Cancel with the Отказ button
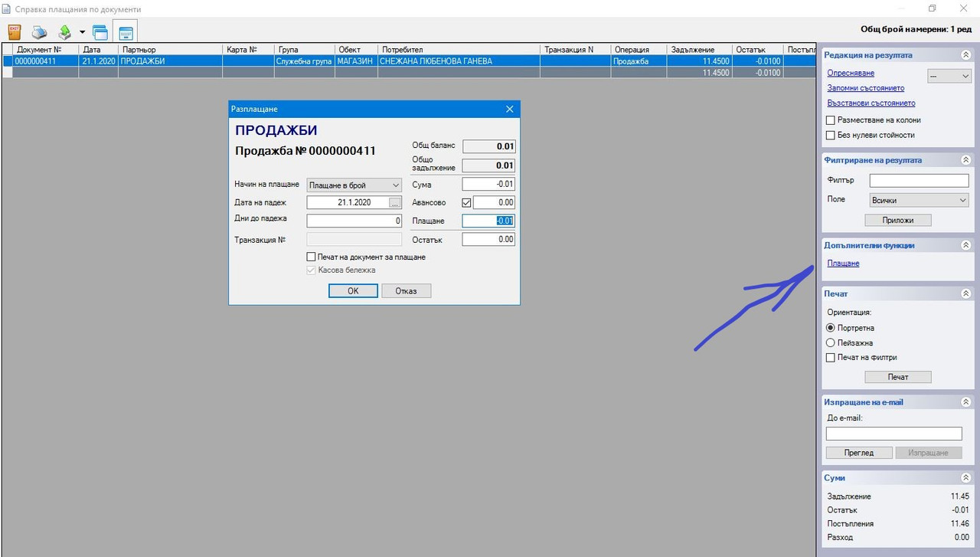This screenshot has height=557, width=980. (x=406, y=291)
